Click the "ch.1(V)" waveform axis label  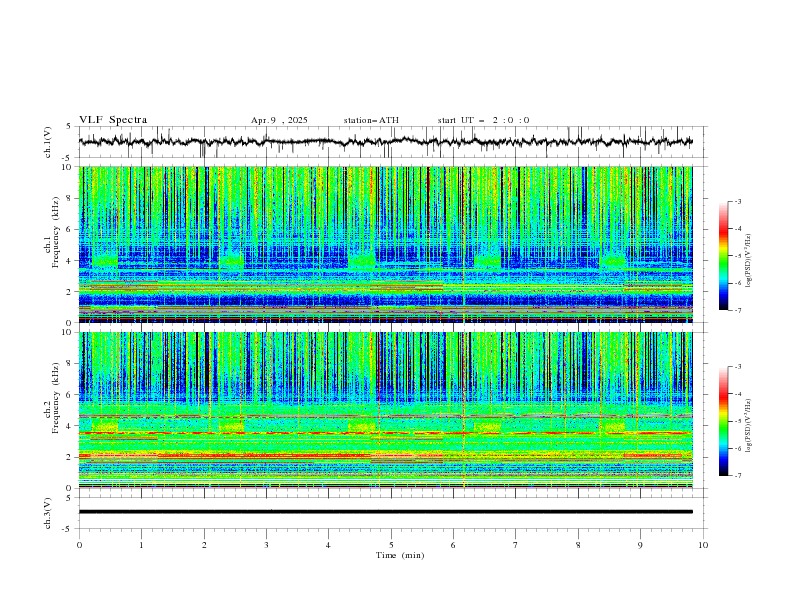coord(48,142)
